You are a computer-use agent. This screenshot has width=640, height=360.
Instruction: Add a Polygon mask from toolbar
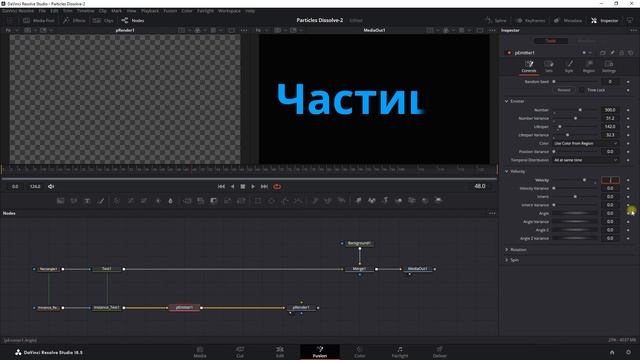pos(285,201)
